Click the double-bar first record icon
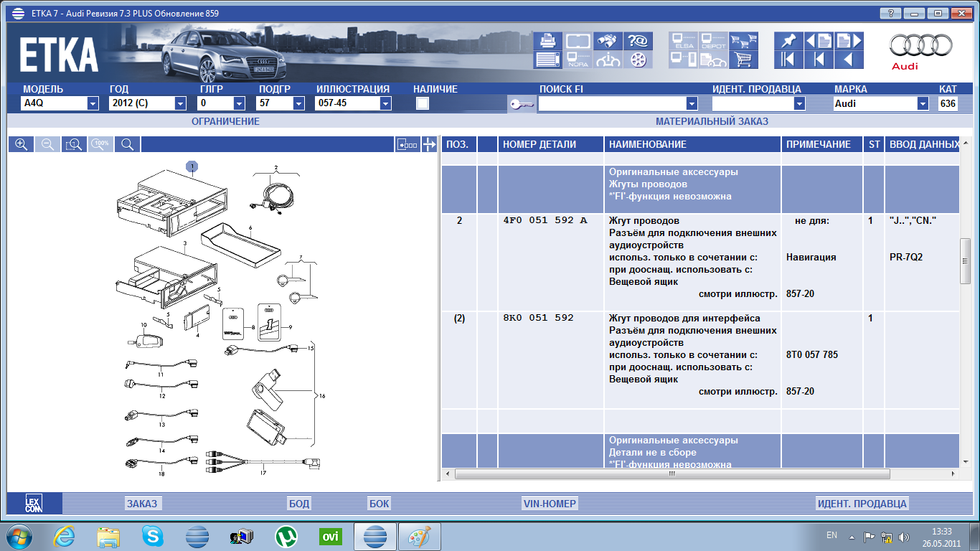The height and width of the screenshot is (551, 980). (x=788, y=60)
